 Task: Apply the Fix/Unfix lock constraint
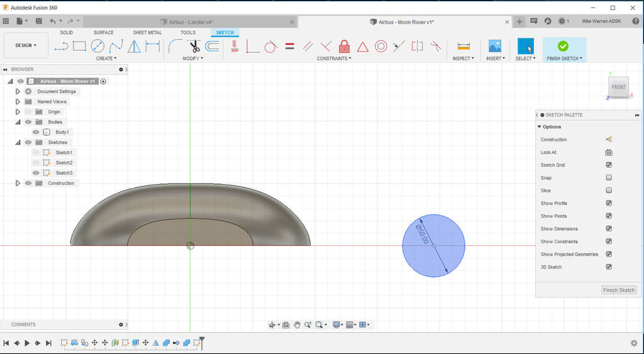pos(344,46)
